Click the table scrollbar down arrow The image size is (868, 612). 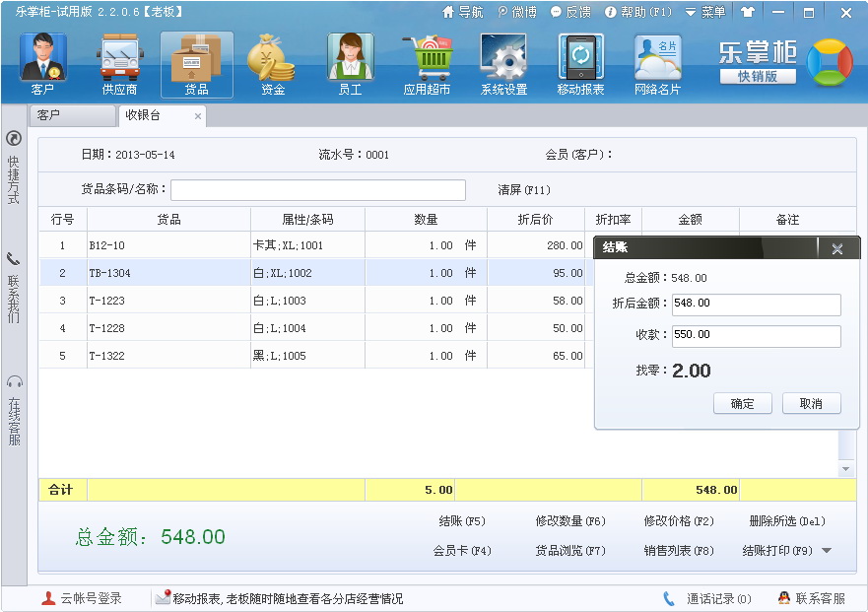tap(846, 468)
